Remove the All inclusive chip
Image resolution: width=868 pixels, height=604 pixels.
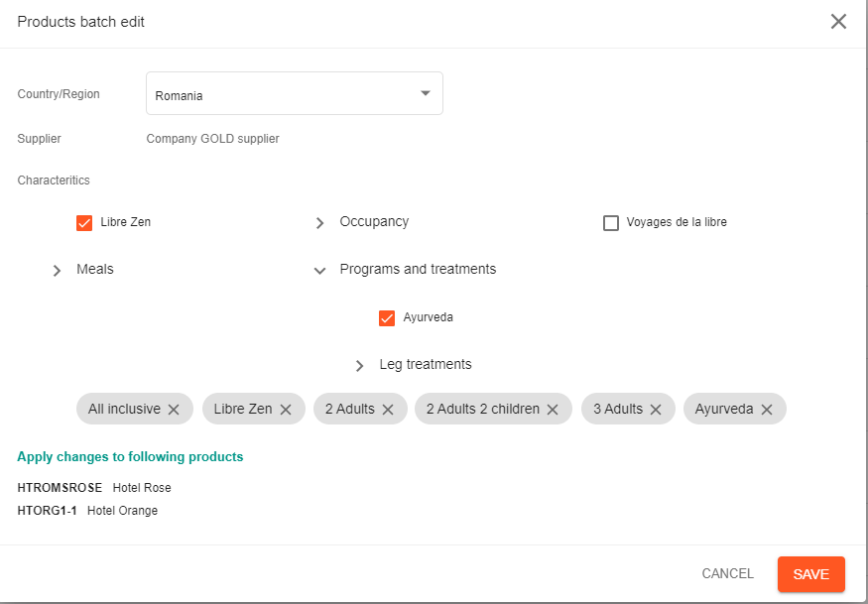click(174, 410)
